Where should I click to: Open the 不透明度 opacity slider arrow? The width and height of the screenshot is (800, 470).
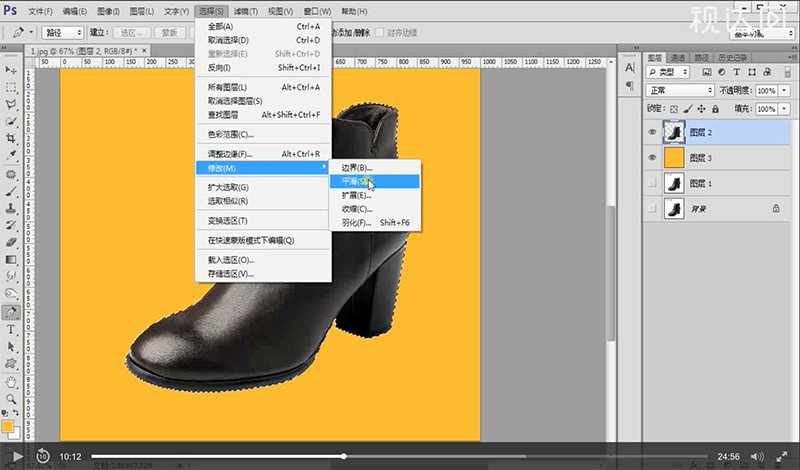pyautogui.click(x=784, y=90)
